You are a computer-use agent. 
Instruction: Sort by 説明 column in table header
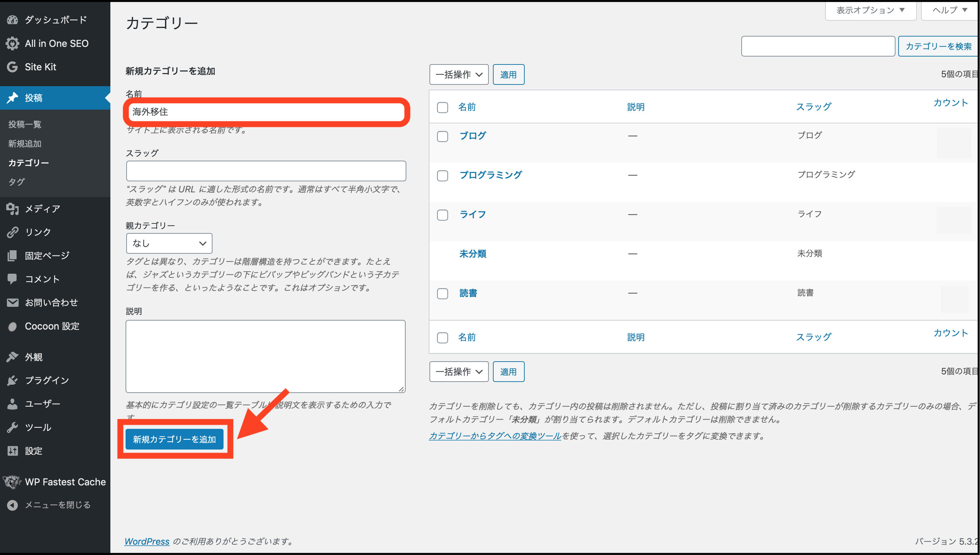636,107
